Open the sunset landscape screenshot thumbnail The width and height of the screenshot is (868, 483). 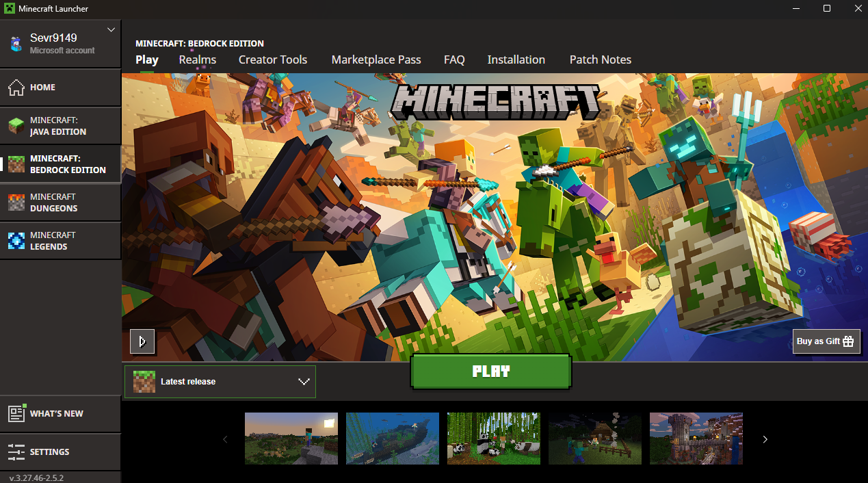pyautogui.click(x=291, y=439)
